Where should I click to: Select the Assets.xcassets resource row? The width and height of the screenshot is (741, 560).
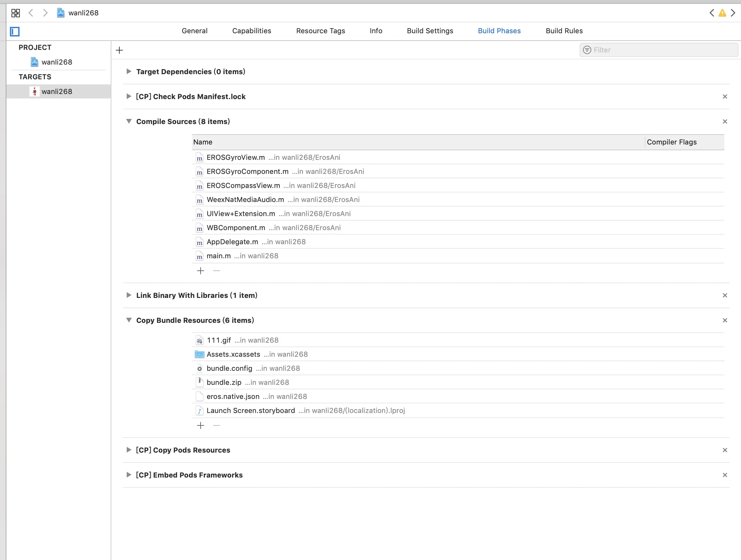tap(233, 354)
